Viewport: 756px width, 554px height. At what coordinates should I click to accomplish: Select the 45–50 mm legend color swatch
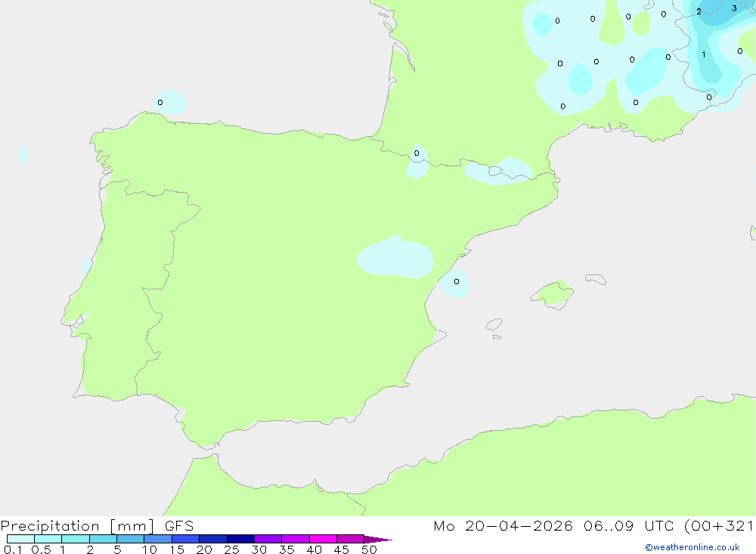click(x=351, y=539)
